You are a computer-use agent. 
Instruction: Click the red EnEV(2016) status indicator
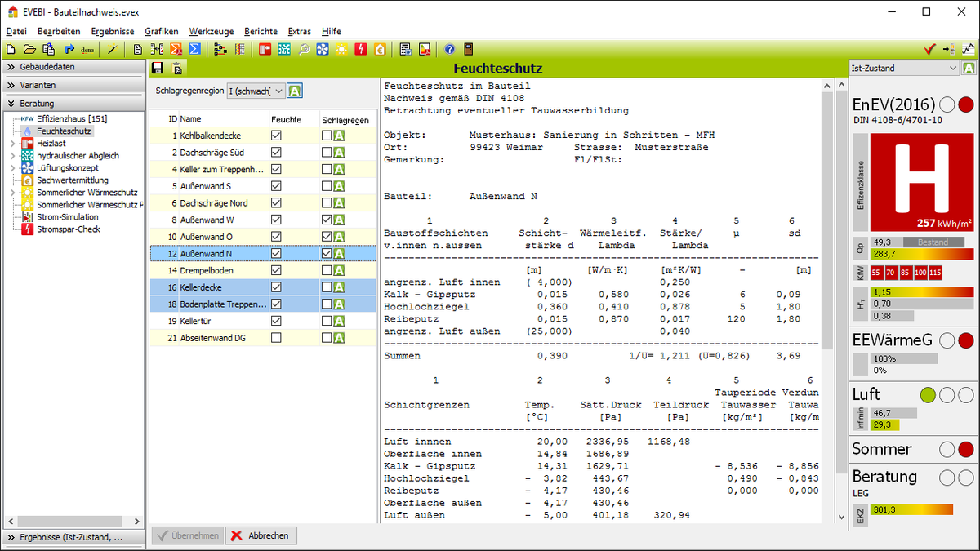click(965, 104)
